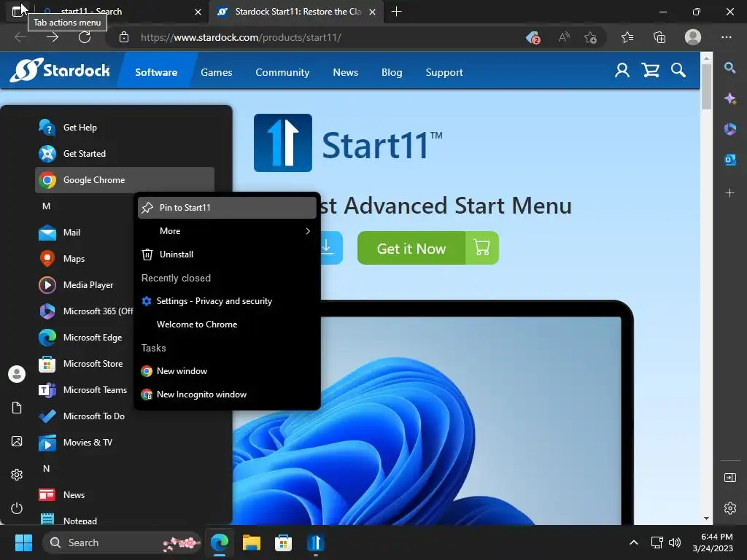Screen dimensions: 747x560
Task: Click the Windows Start button
Action: [23, 542]
